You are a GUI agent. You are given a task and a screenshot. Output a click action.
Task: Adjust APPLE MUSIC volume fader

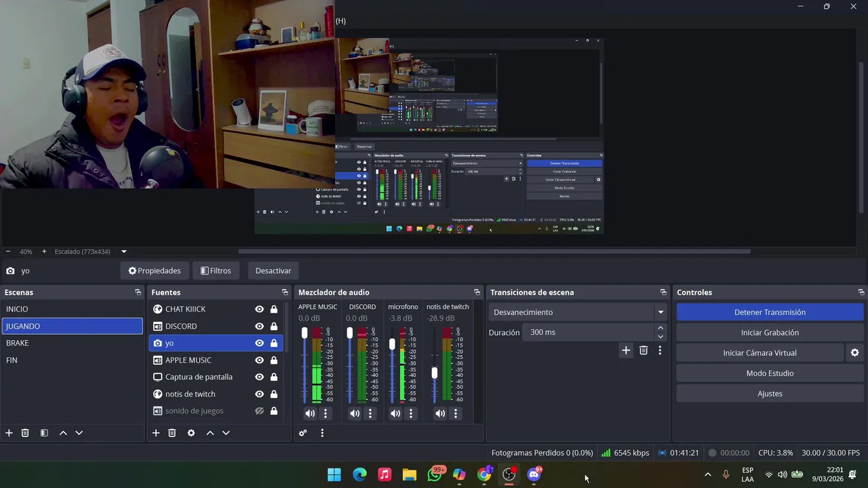point(304,333)
